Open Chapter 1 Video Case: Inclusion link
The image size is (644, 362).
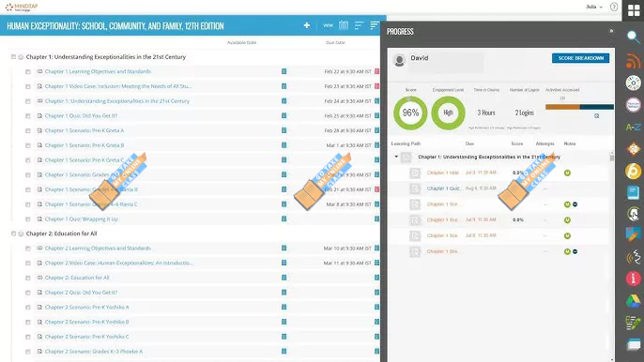click(118, 86)
